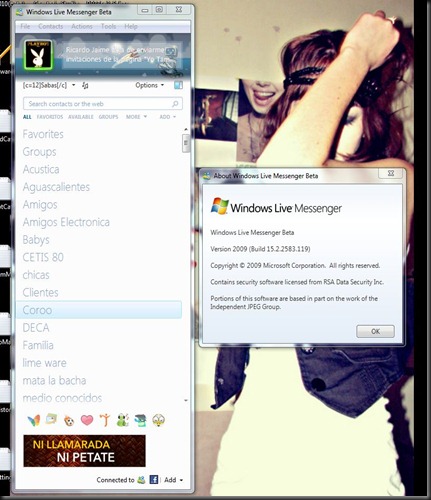
Task: Click the Search contacts or the web field
Action: coord(103,104)
